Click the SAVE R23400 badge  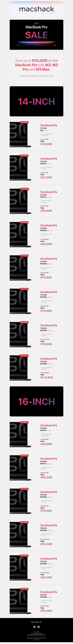24,255
